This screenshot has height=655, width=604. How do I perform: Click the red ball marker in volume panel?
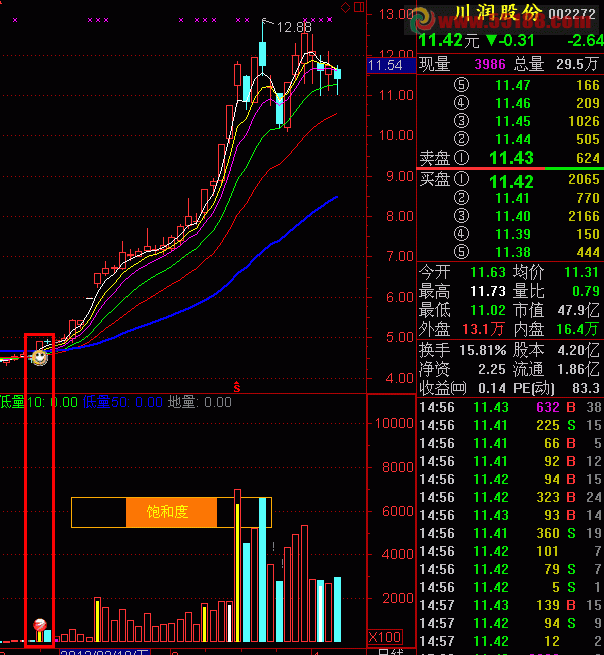pos(40,625)
